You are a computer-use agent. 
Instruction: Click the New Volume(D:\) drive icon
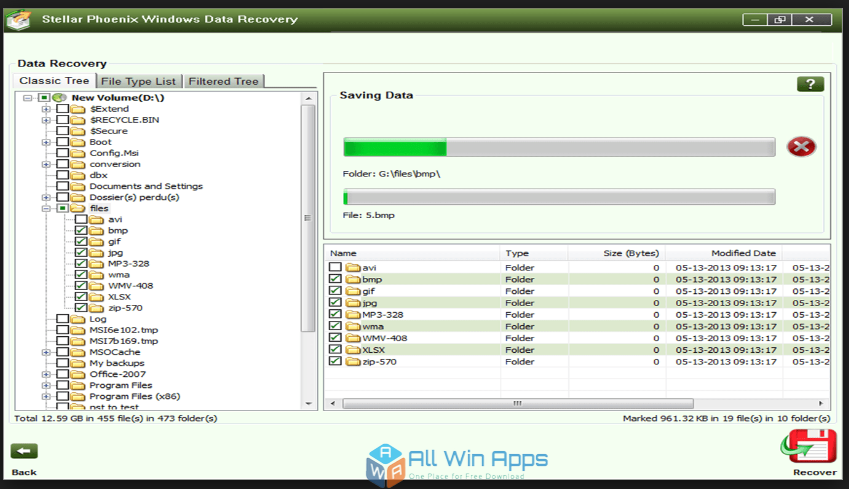click(x=59, y=97)
